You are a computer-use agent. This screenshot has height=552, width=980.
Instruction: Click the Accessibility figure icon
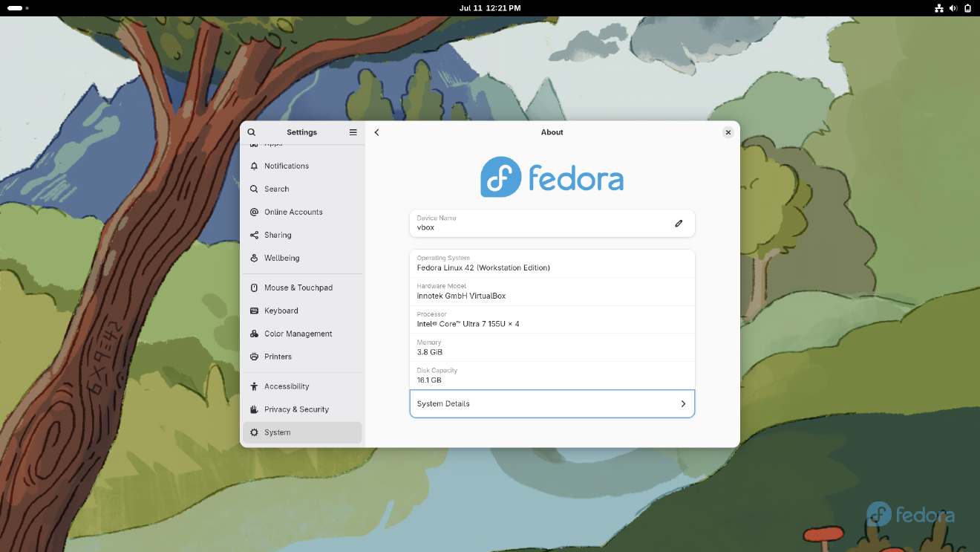pyautogui.click(x=255, y=386)
